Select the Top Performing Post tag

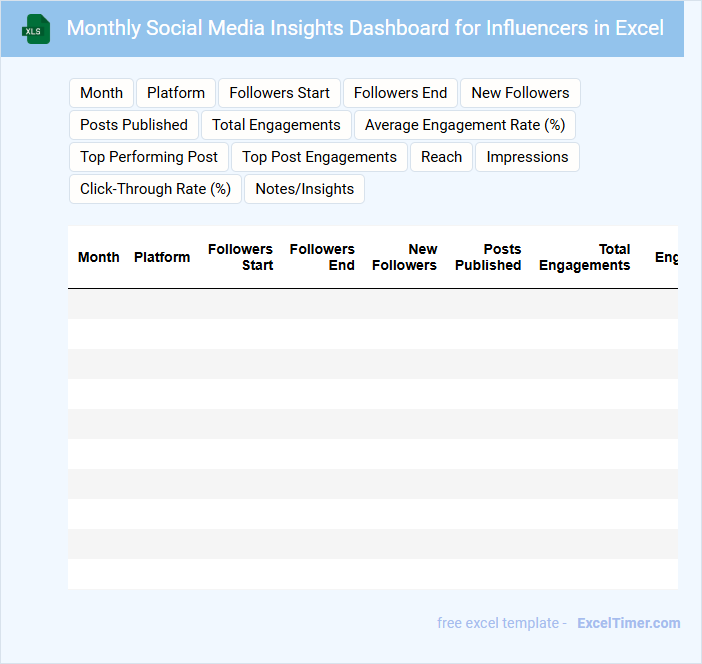click(149, 157)
